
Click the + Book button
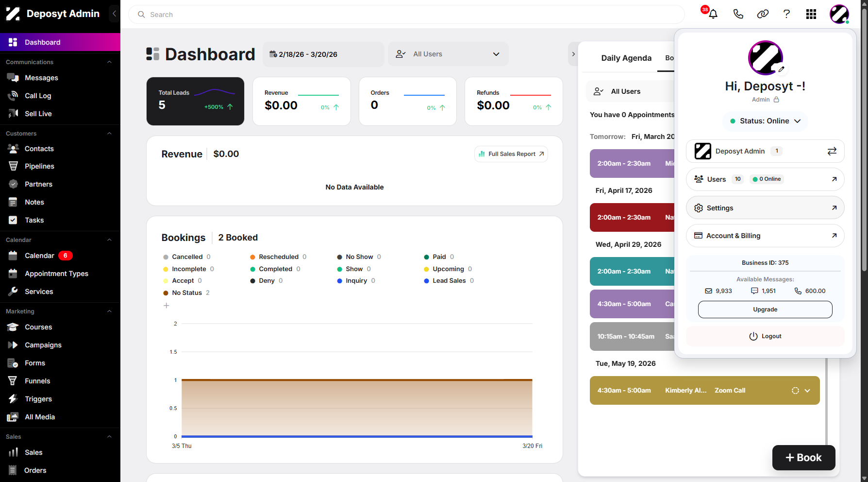point(804,458)
